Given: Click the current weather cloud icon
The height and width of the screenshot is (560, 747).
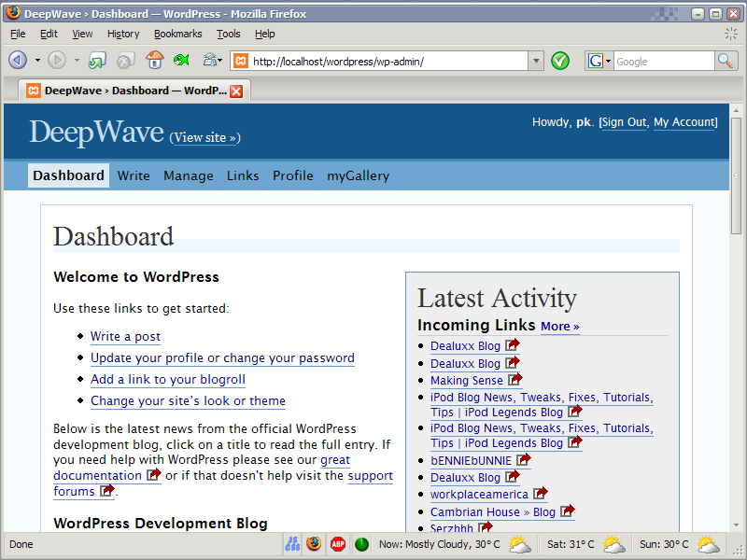Looking at the screenshot, I should [519, 544].
